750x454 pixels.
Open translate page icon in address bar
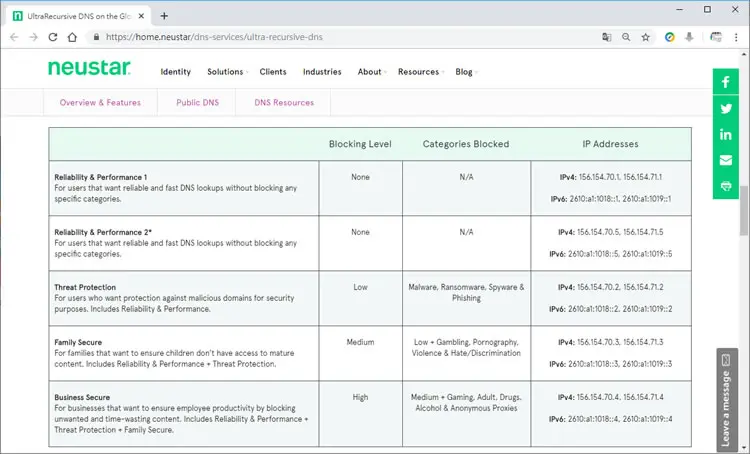coord(607,37)
